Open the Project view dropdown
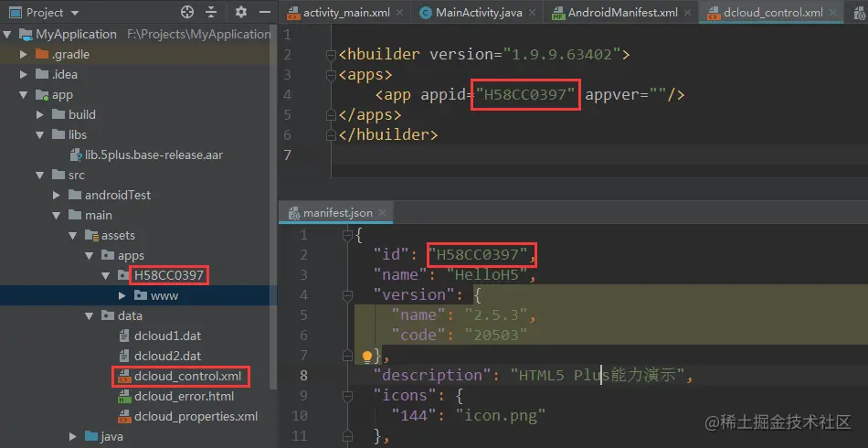868x448 pixels. click(x=75, y=13)
